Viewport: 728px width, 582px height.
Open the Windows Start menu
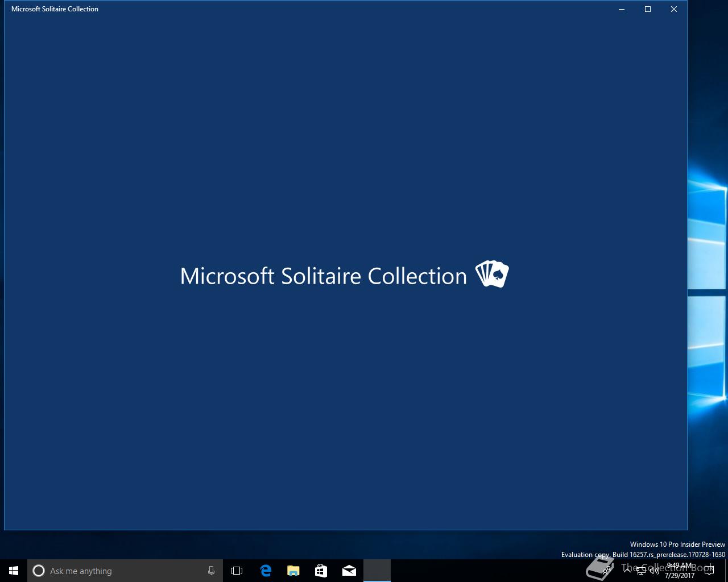14,571
